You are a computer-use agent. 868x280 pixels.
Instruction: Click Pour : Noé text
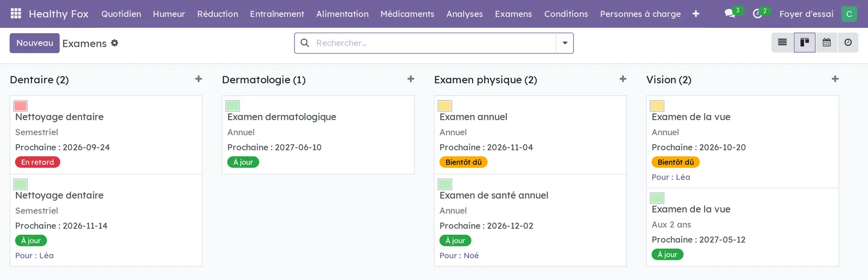[459, 256]
